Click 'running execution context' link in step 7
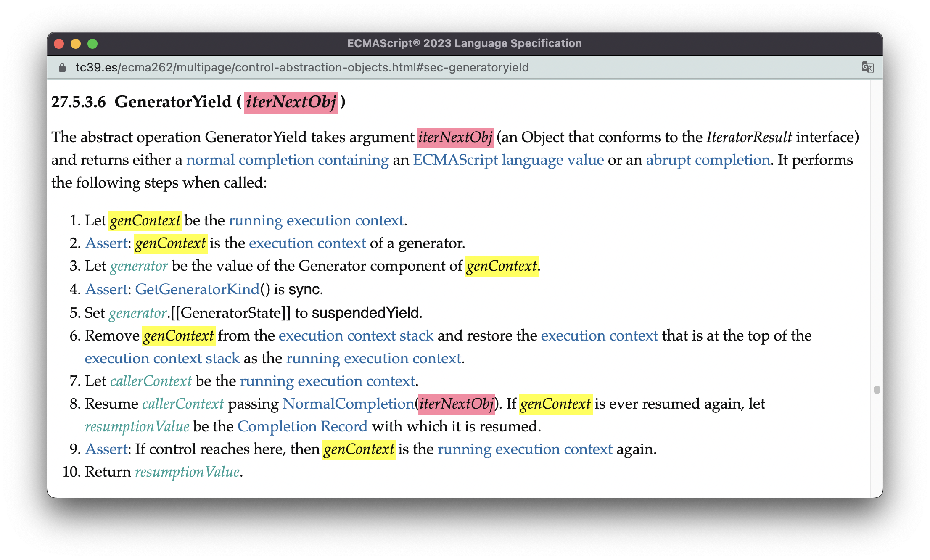The width and height of the screenshot is (930, 560). pos(328,381)
